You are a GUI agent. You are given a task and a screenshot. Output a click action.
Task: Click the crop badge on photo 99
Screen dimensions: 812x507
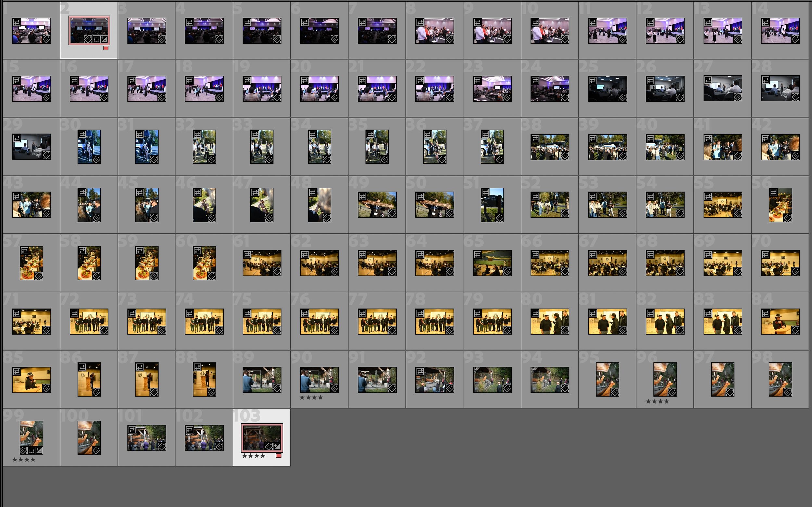click(x=31, y=450)
